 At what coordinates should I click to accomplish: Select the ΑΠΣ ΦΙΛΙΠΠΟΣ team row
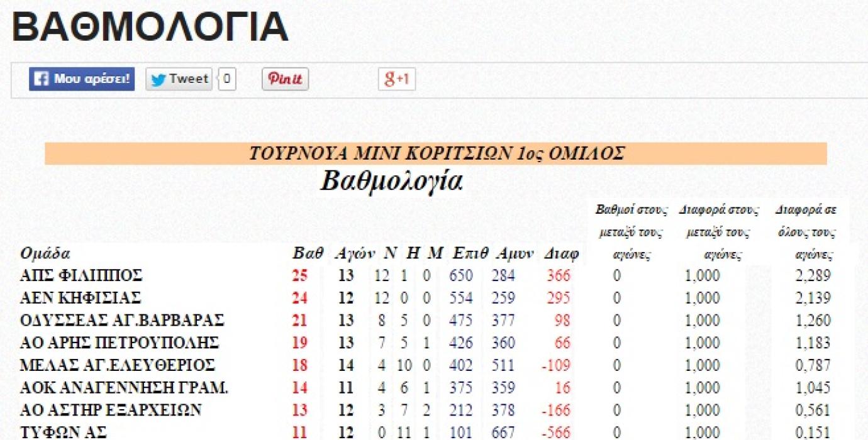(81, 275)
